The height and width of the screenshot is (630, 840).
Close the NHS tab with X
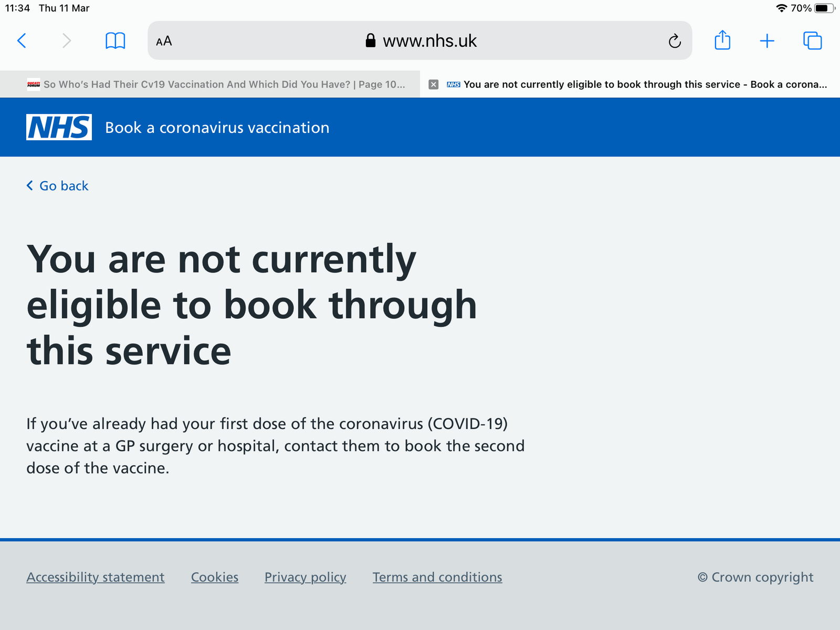coord(434,85)
